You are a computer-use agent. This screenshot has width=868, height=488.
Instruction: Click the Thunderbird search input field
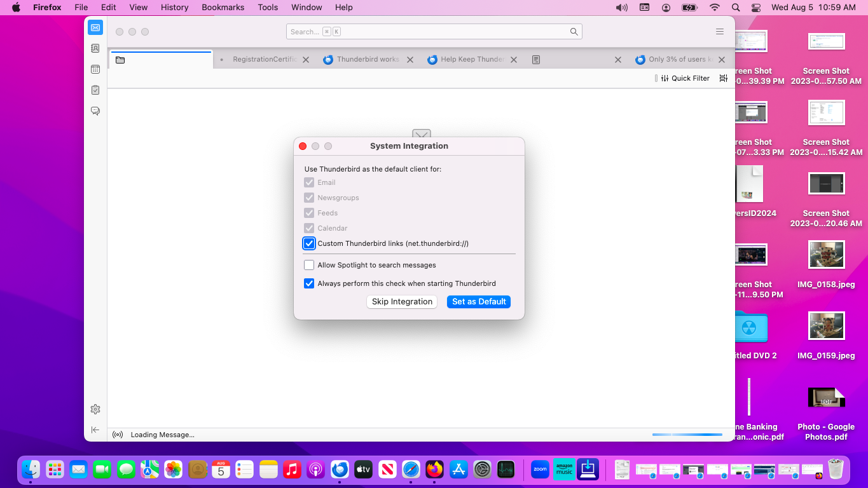[434, 32]
